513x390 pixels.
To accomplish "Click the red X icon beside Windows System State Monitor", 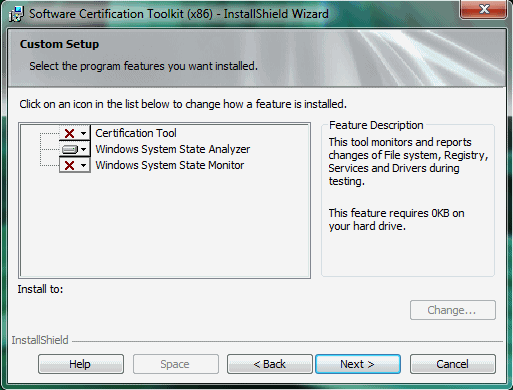I will tap(69, 165).
